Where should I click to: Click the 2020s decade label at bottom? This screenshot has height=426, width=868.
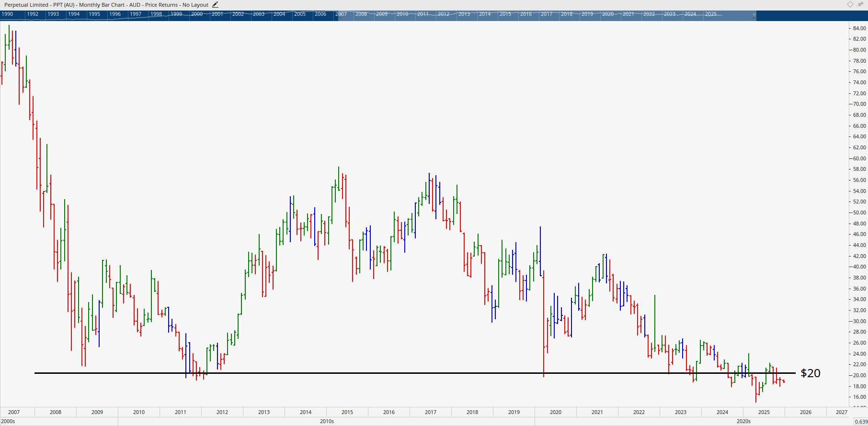coord(744,421)
